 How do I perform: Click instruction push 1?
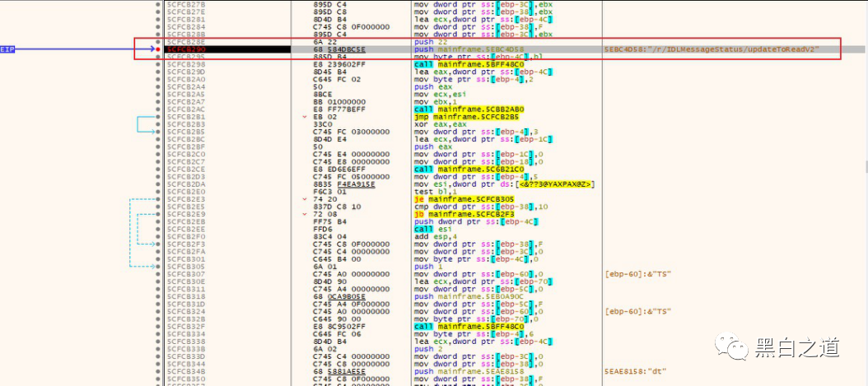click(424, 267)
